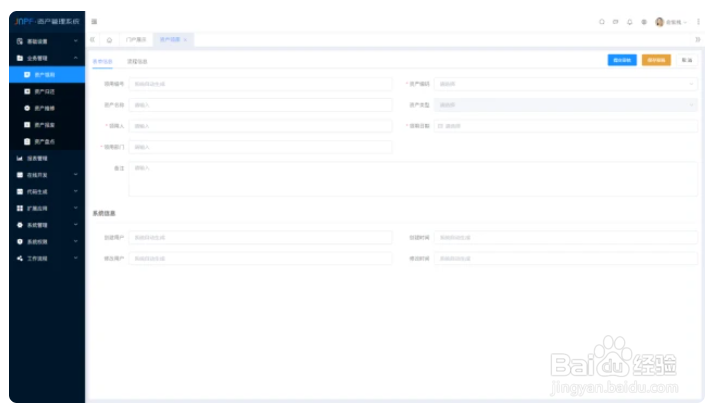The image size is (718, 412).
Task: Click the 在线开发 menu icon
Action: point(20,175)
